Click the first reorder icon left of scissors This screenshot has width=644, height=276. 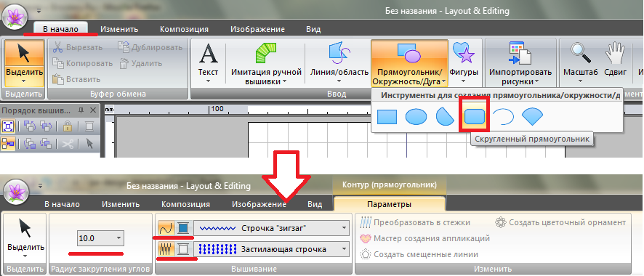point(29,144)
